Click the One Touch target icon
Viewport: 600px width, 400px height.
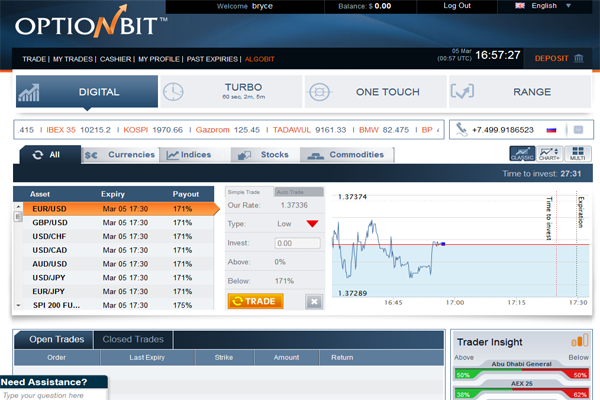coord(319,92)
